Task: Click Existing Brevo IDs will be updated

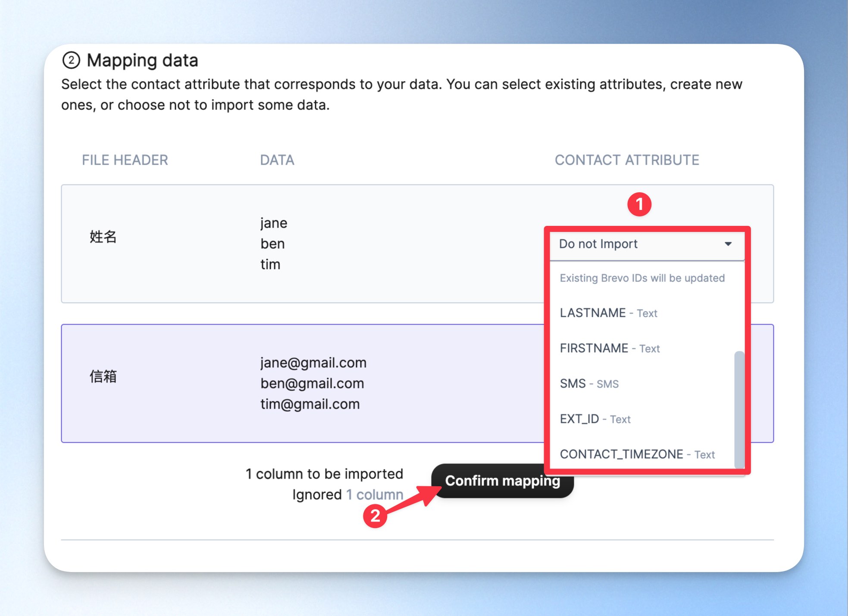Action: (642, 278)
